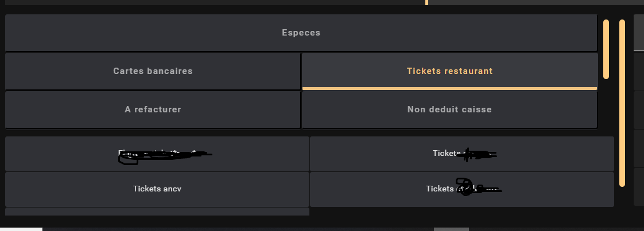Click the partially visible button below Tickets ancv
Viewport: 644px width, 231px height.
coord(157,212)
